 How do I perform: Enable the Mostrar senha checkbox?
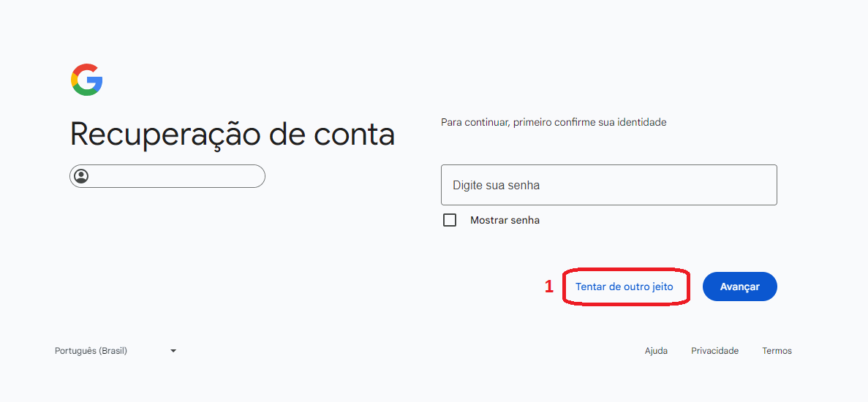tap(450, 220)
